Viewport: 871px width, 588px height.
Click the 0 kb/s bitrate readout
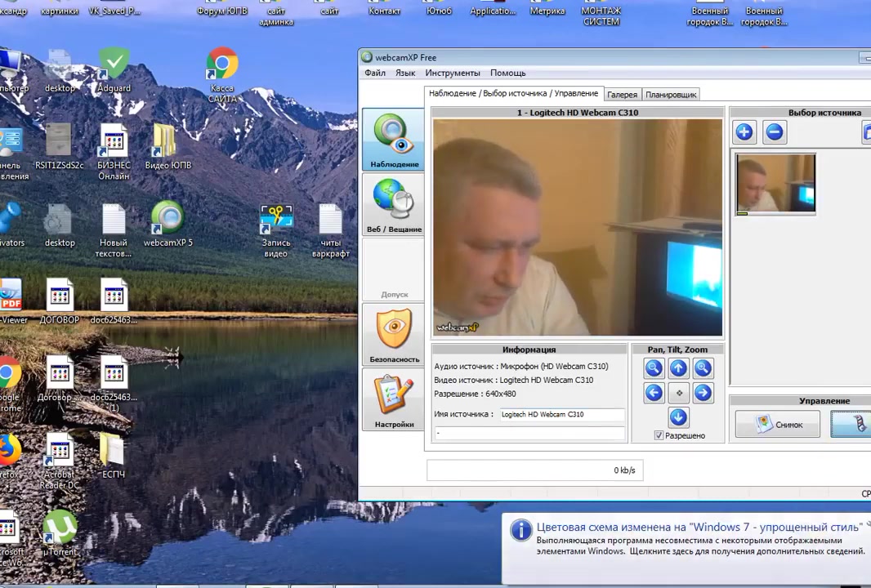coord(624,470)
